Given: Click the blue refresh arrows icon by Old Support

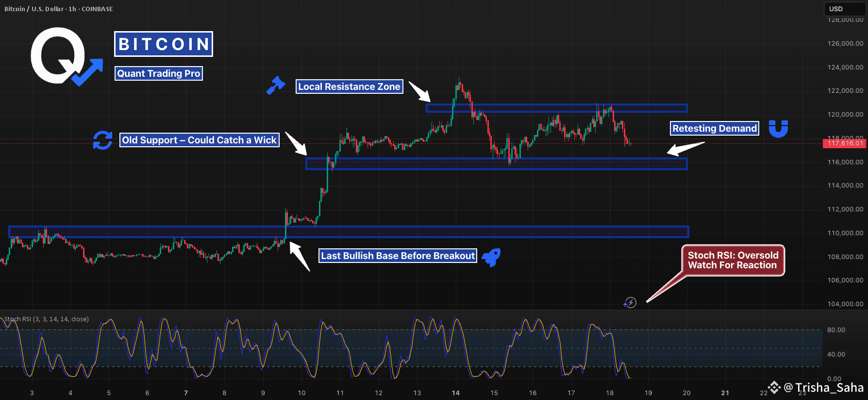Looking at the screenshot, I should point(103,140).
